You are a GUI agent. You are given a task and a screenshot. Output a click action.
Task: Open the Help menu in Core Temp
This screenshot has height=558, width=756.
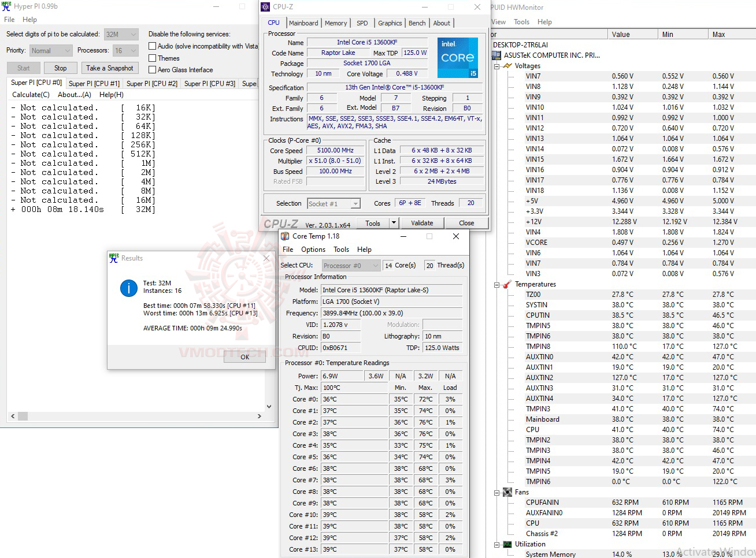(x=364, y=250)
